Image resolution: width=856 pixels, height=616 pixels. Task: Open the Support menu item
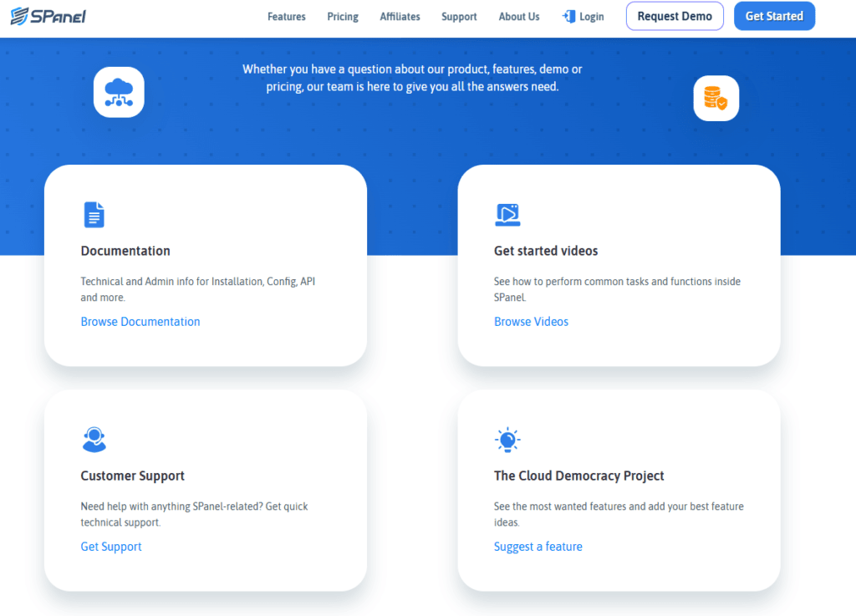[x=459, y=17]
